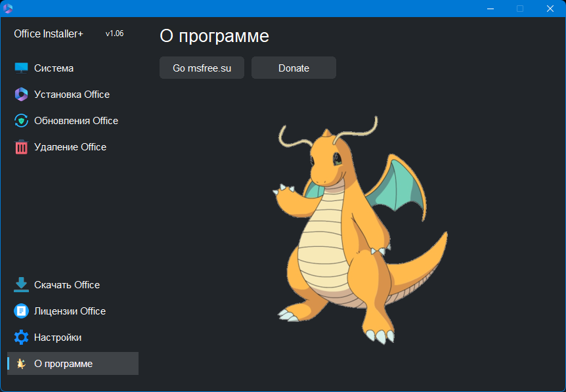Select the document icon for Лицензии Office
Screen dimensions: 566x392
click(x=21, y=311)
